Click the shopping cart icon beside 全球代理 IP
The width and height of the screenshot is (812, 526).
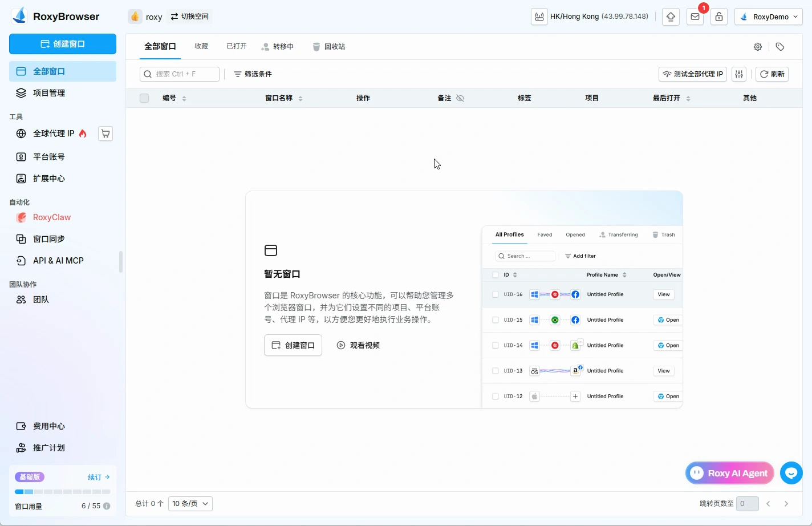[x=105, y=133]
